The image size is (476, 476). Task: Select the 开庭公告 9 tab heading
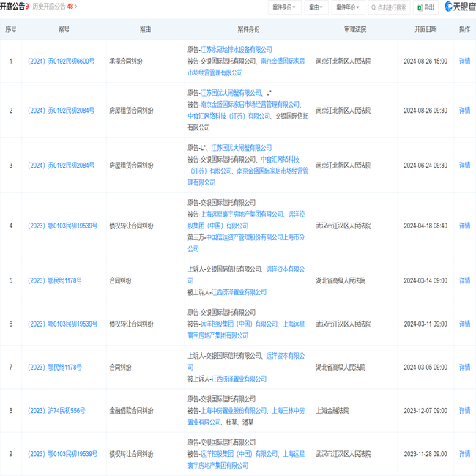click(14, 7)
